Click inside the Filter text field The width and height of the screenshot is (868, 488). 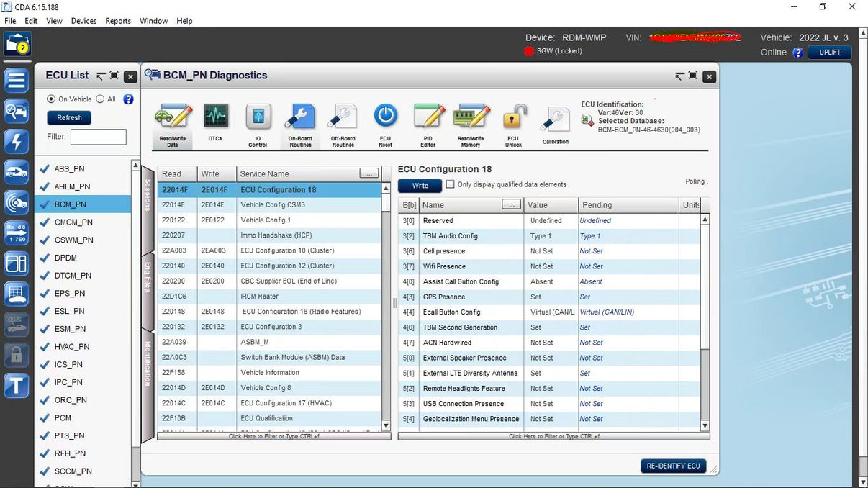tap(98, 137)
